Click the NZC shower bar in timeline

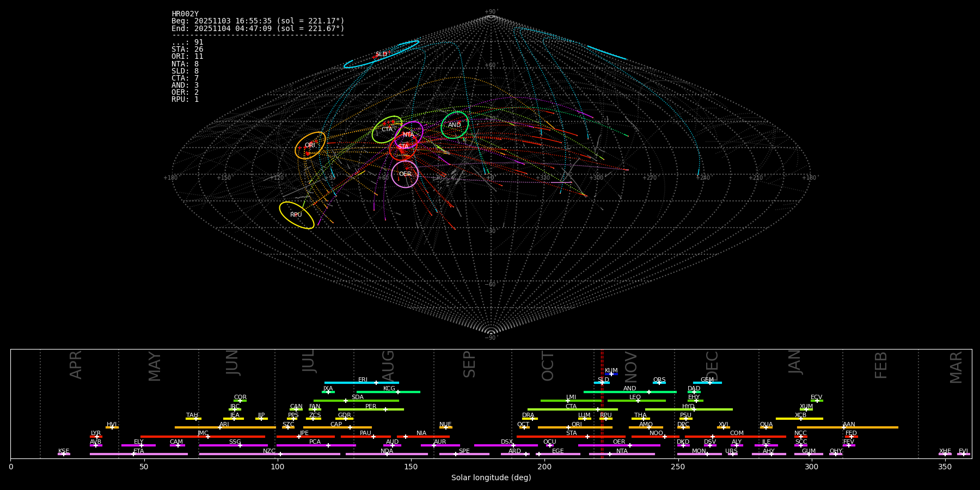click(x=269, y=454)
